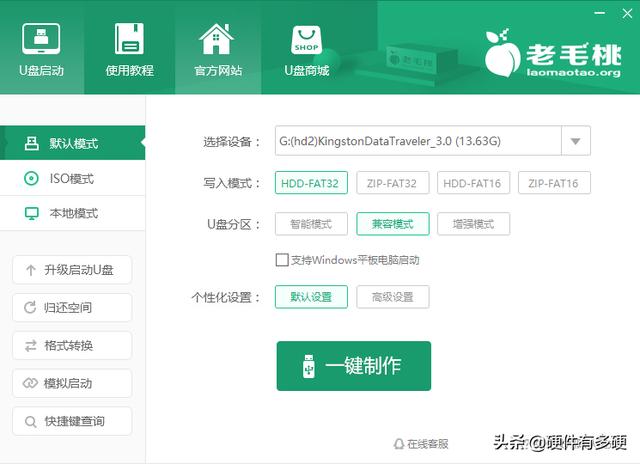Click the 选择设备 label

pyautogui.click(x=231, y=142)
